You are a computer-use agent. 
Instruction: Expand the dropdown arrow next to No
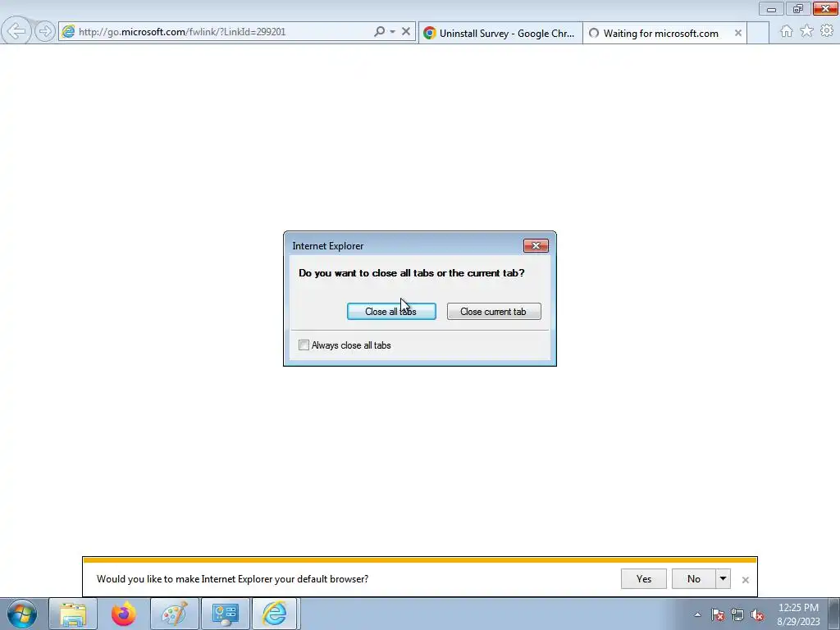coord(723,578)
